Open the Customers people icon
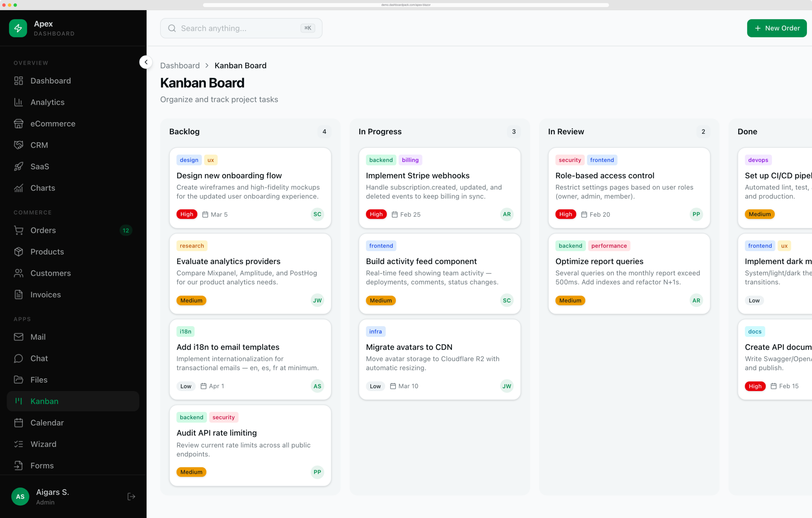 (x=18, y=273)
